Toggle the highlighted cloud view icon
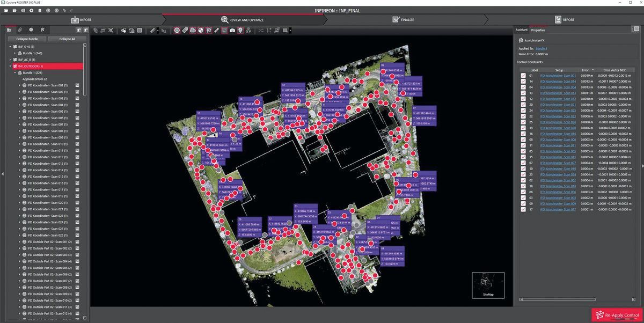Image resolution: width=644 pixels, height=323 pixels. click(193, 31)
